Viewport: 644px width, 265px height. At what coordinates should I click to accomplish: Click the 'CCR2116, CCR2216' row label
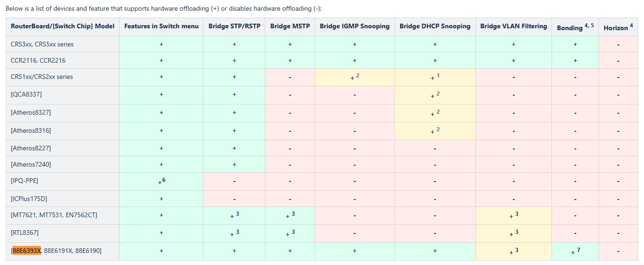point(38,61)
